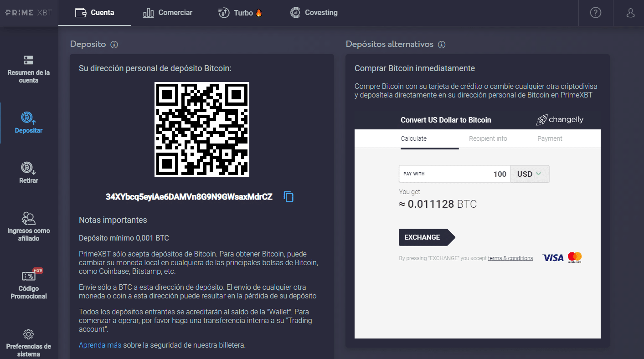Screen dimensions: 644x359
Task: Click the Comprar Bitcoin inmediatamente heading
Action: (x=415, y=68)
